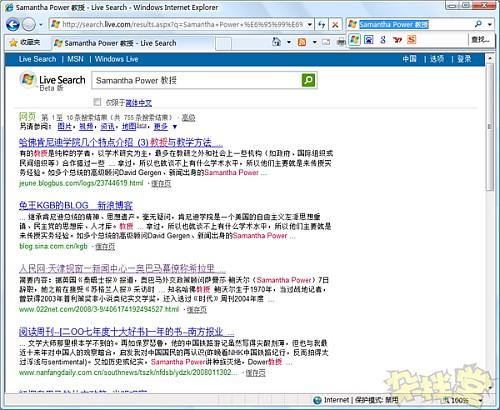Screen dimensions: 500x410
Task: Click the blog.sina.com.cn/kgb URL text
Action: click(53, 246)
